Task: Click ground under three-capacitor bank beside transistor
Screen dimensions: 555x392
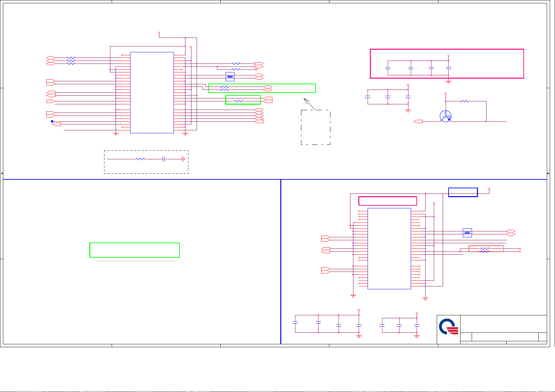Action: [x=408, y=111]
